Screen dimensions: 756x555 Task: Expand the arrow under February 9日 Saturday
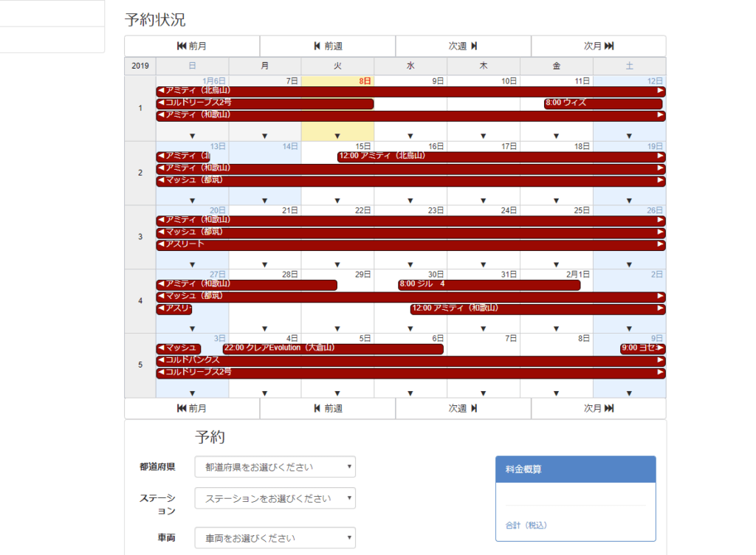point(629,393)
